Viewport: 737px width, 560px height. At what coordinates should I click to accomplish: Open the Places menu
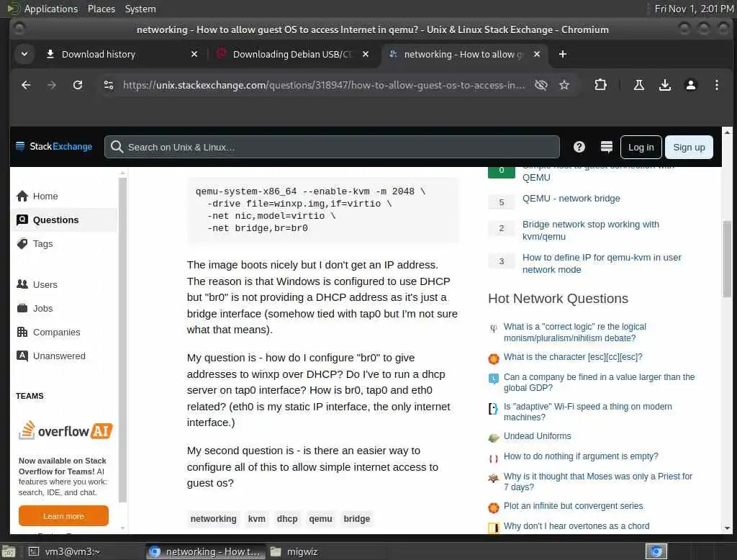pyautogui.click(x=101, y=9)
